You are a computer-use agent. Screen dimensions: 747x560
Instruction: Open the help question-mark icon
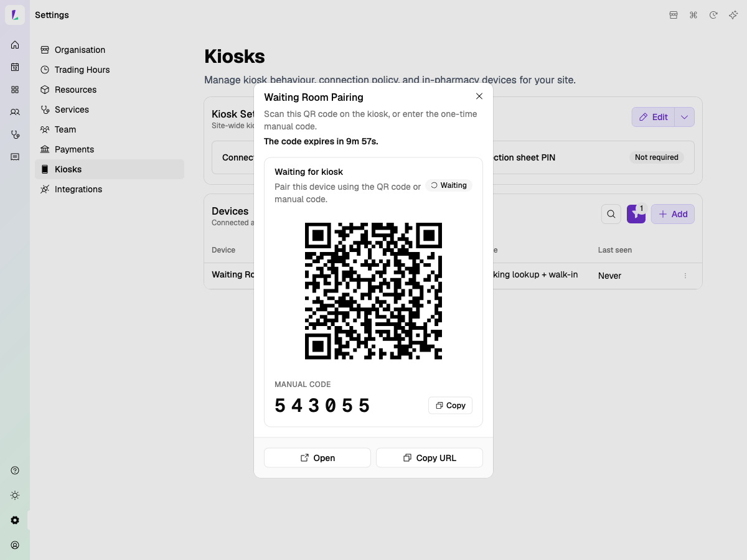(x=15, y=470)
